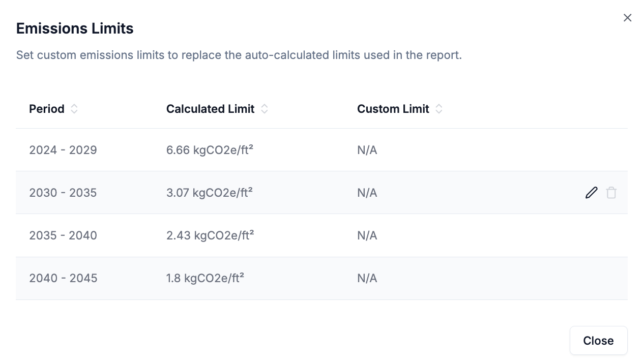Image resolution: width=644 pixels, height=362 pixels.
Task: Click the Period column header label
Action: 47,109
